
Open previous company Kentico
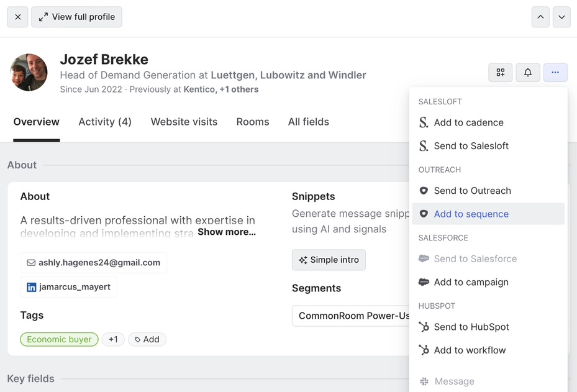[x=199, y=89]
